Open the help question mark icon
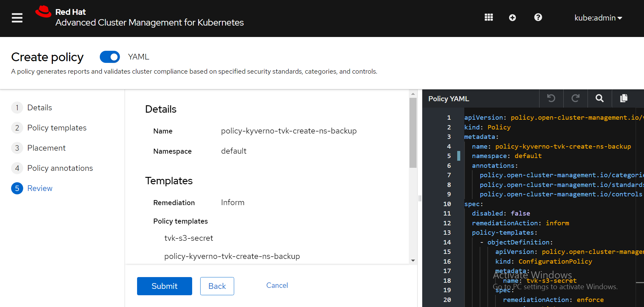Screen dimensions: 644x307 pos(538,17)
